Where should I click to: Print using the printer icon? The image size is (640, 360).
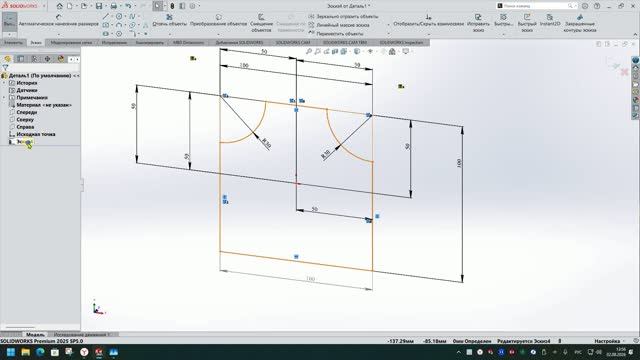(114, 6)
